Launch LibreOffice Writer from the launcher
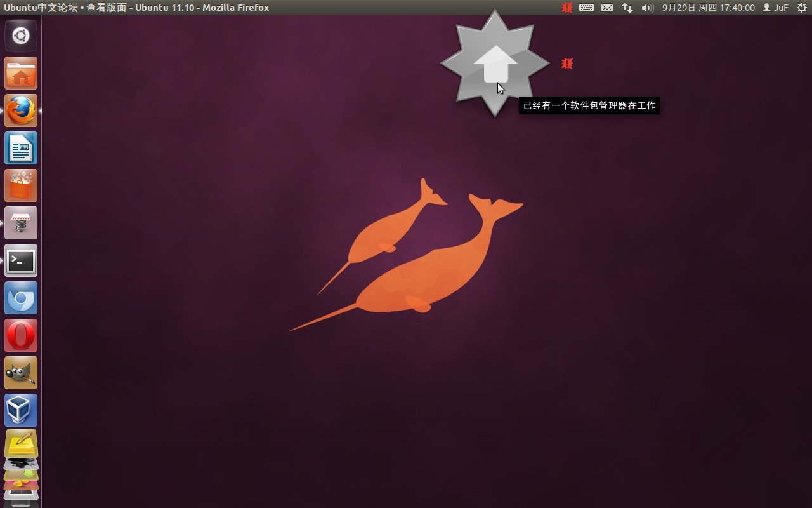812x508 pixels. coord(21,148)
